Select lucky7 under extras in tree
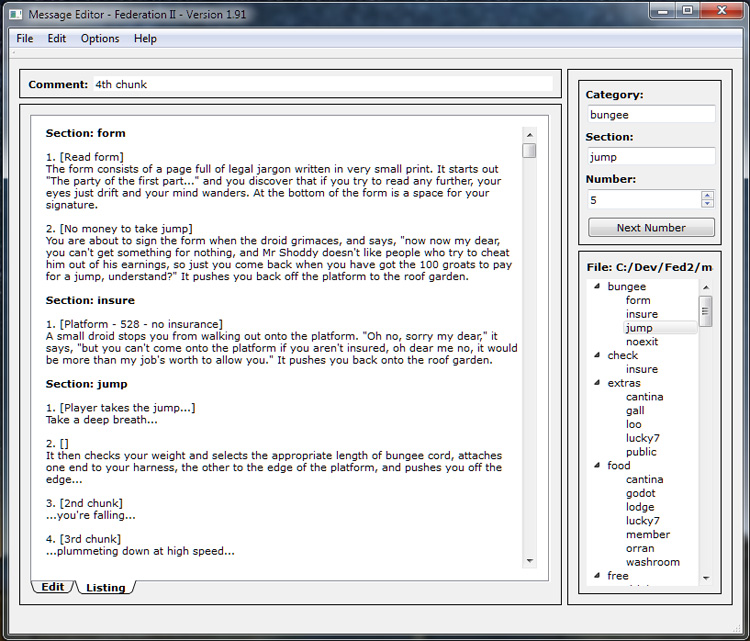This screenshot has height=641, width=750. [x=643, y=438]
